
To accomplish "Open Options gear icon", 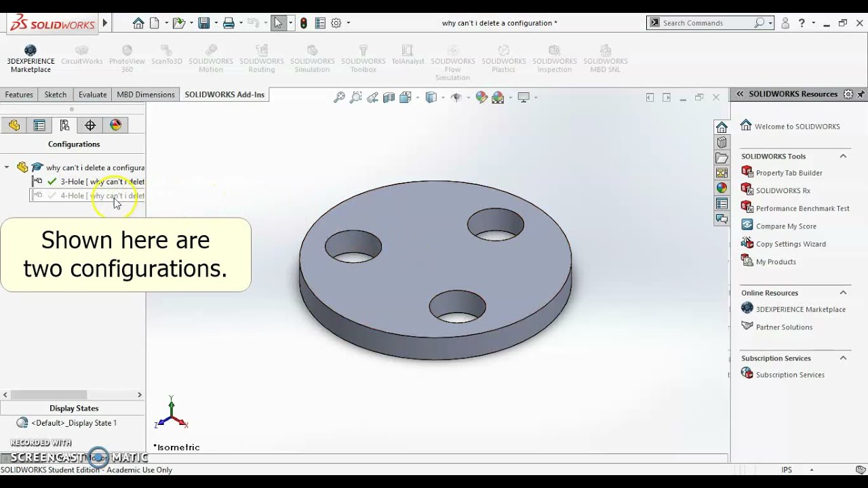I will click(x=337, y=23).
